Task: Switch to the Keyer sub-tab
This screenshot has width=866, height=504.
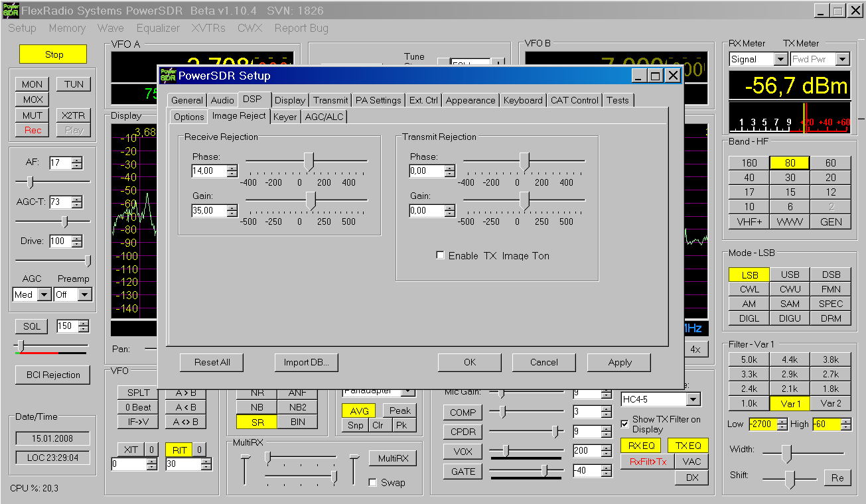Action: 285,117
